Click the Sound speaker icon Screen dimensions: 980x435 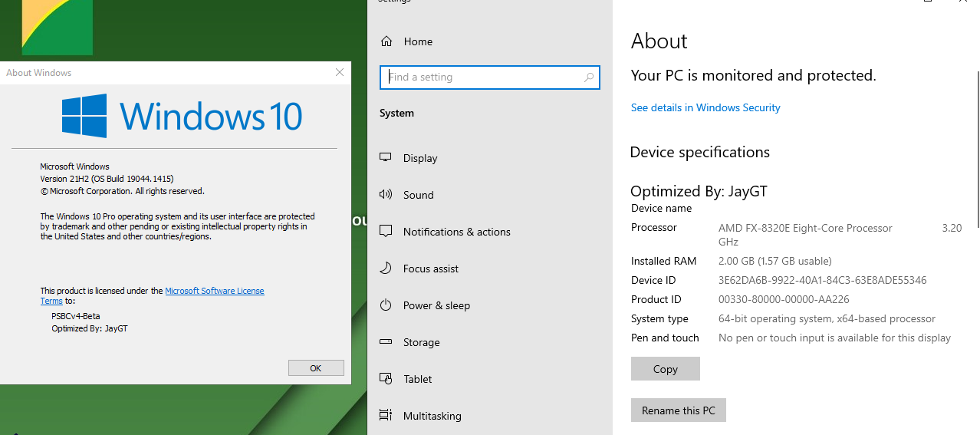[x=386, y=195]
